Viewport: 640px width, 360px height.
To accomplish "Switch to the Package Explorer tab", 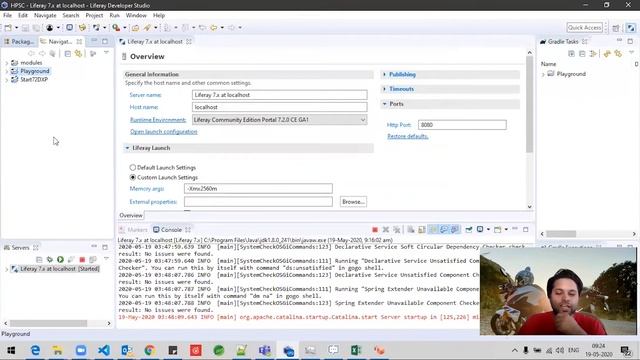I will click(19, 42).
